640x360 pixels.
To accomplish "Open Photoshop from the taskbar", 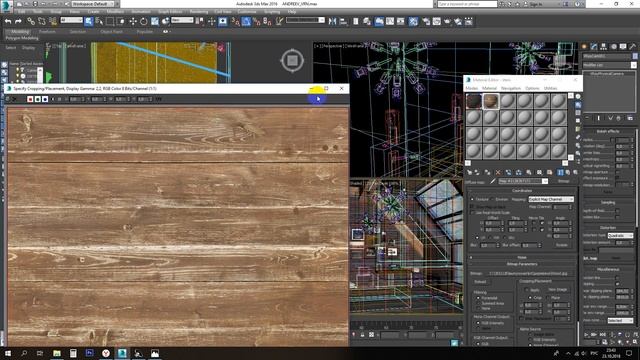I will tap(89, 353).
